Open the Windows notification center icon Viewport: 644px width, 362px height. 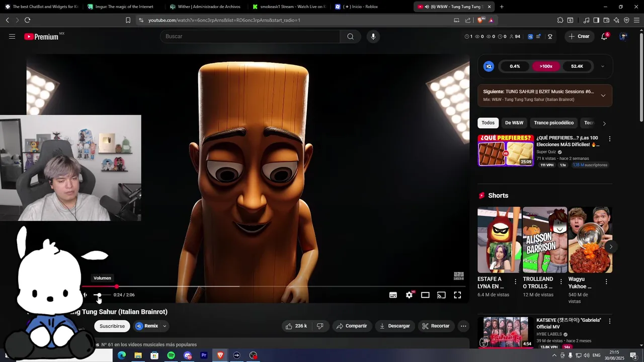[x=634, y=355]
